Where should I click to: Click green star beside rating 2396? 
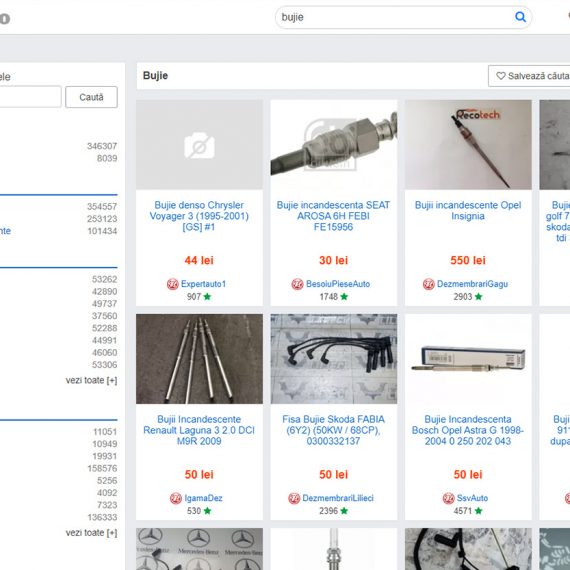pos(344,511)
